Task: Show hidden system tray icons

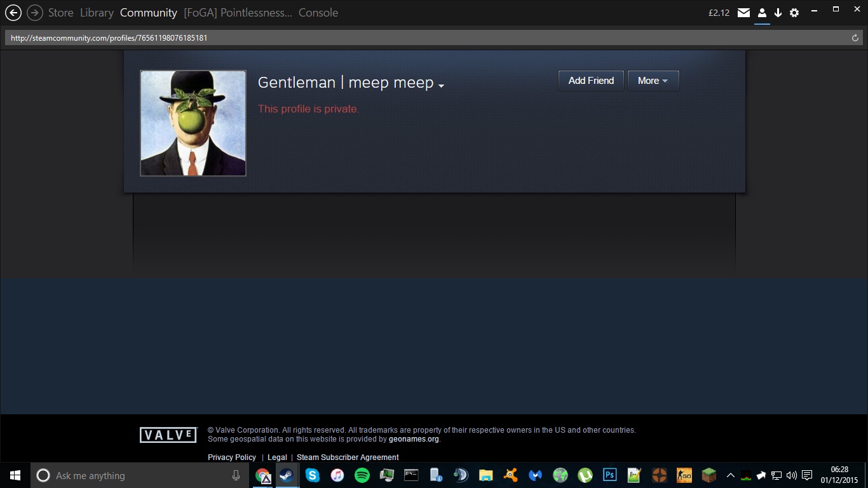Action: coord(731,475)
